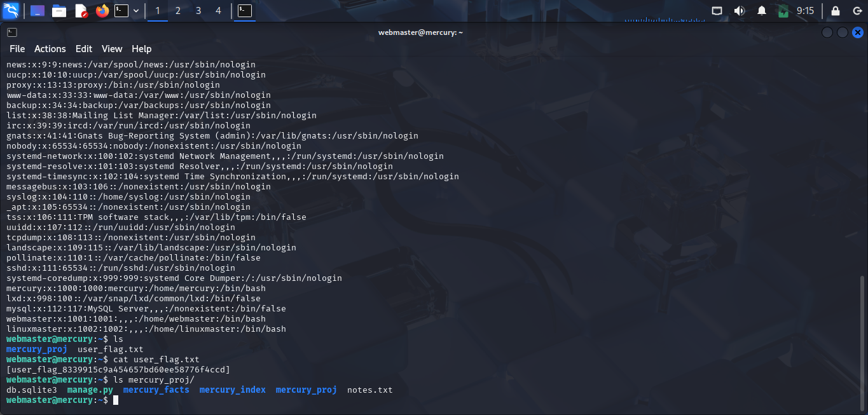Select the terminal window in the taskbar
The width and height of the screenshot is (868, 415).
click(x=245, y=11)
